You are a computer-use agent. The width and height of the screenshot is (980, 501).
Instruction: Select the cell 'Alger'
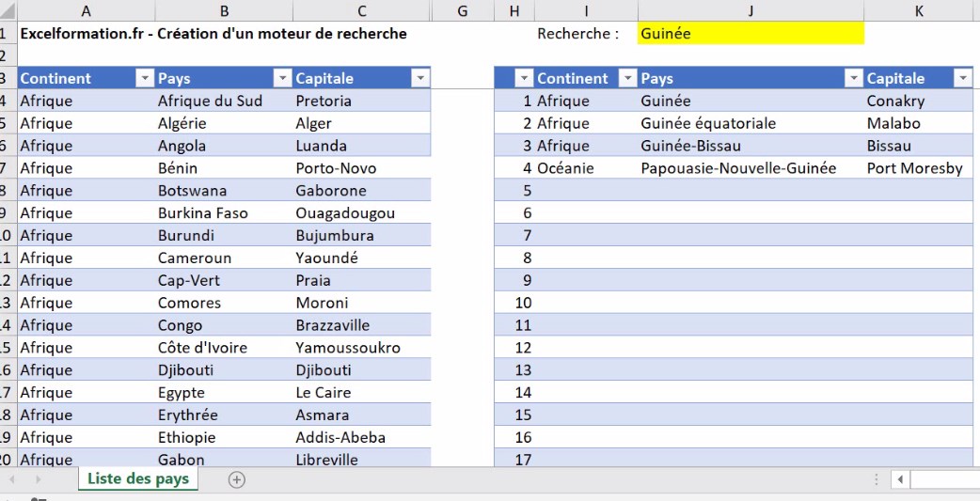point(362,123)
